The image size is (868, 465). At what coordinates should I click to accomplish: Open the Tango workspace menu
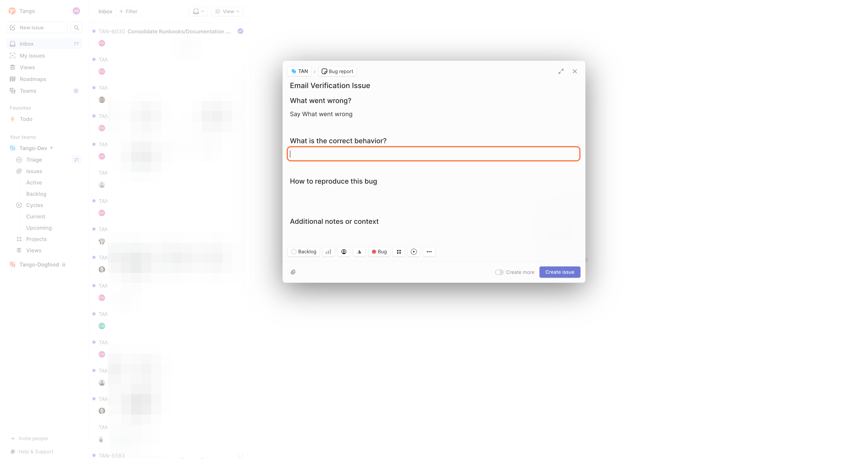click(22, 11)
